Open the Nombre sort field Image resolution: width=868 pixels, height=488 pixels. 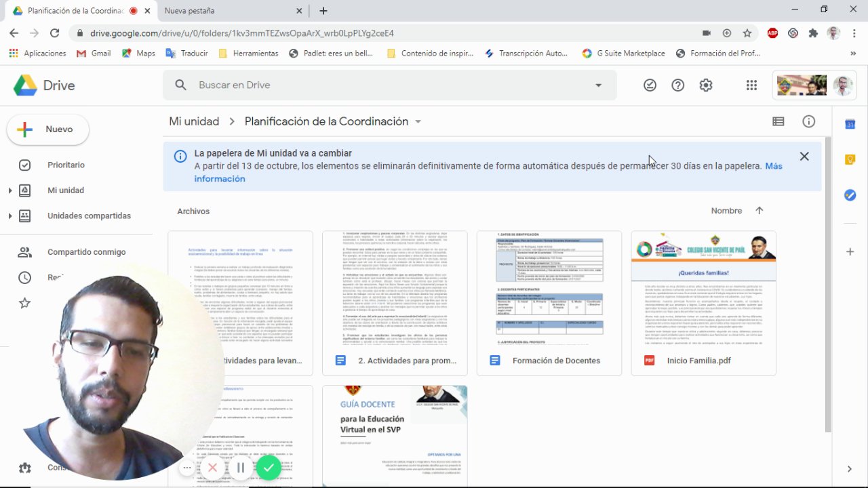726,211
